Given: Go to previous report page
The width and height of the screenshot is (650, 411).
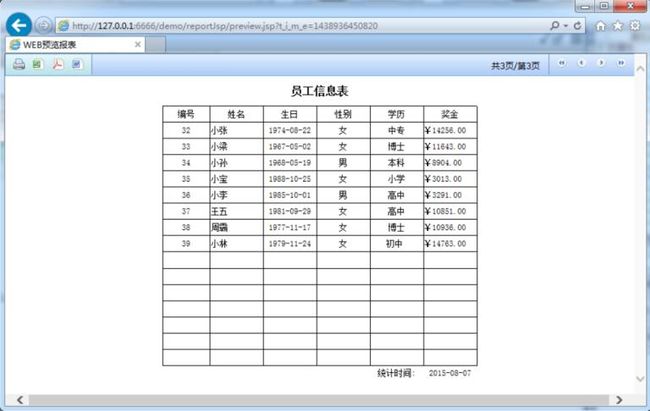Looking at the screenshot, I should point(582,63).
